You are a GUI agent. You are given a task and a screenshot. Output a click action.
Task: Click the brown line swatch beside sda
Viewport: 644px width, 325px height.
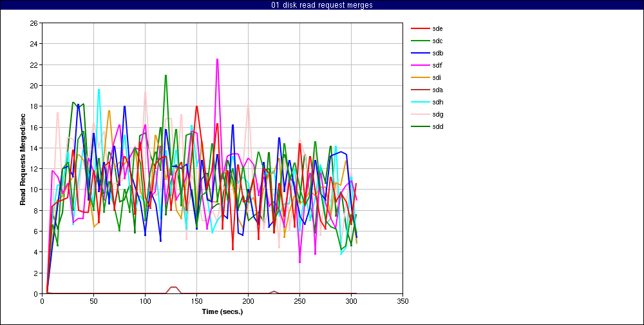420,90
